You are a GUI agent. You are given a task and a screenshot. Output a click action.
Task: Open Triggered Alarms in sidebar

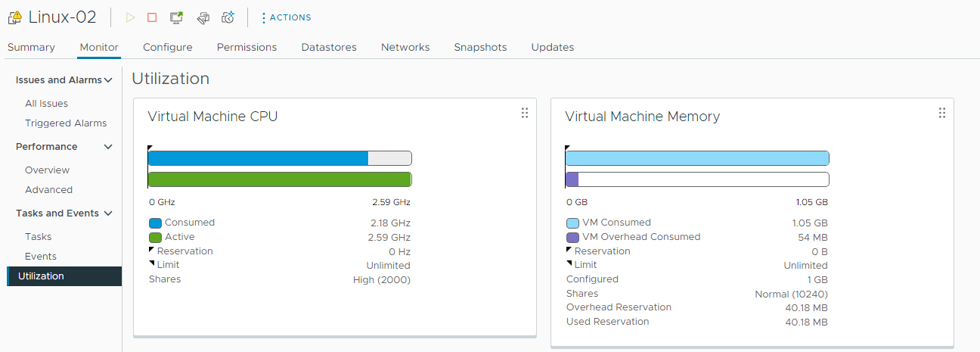coord(66,123)
